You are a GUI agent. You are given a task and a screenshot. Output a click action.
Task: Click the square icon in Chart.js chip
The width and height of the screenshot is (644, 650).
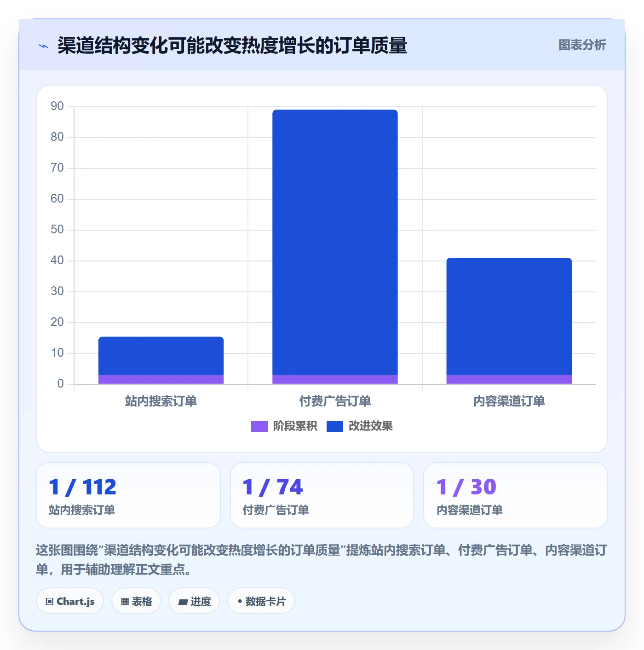50,602
